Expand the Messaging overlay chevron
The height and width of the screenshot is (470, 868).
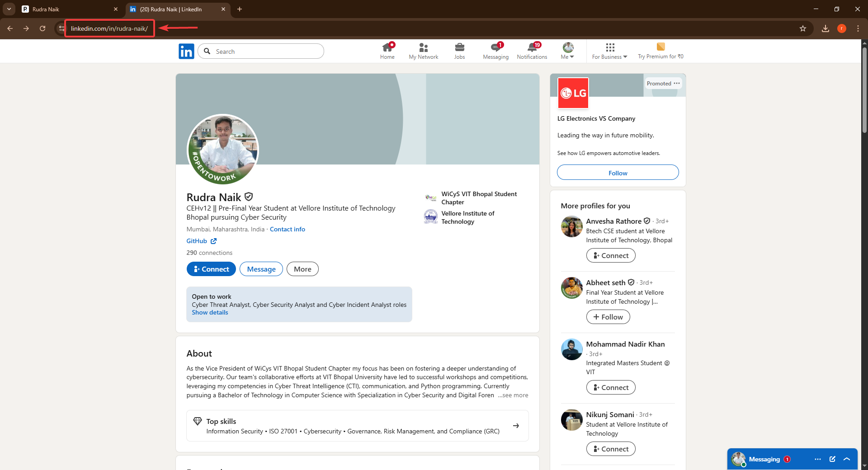tap(847, 459)
